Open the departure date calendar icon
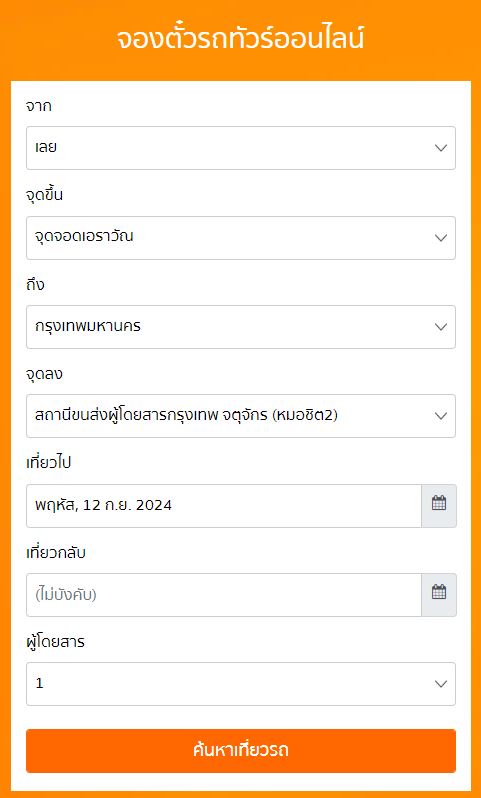 click(x=439, y=505)
